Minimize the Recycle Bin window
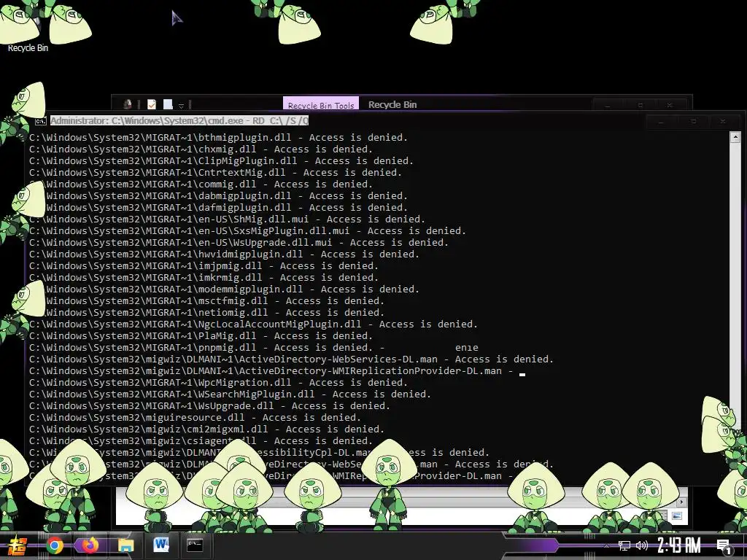 [607, 105]
